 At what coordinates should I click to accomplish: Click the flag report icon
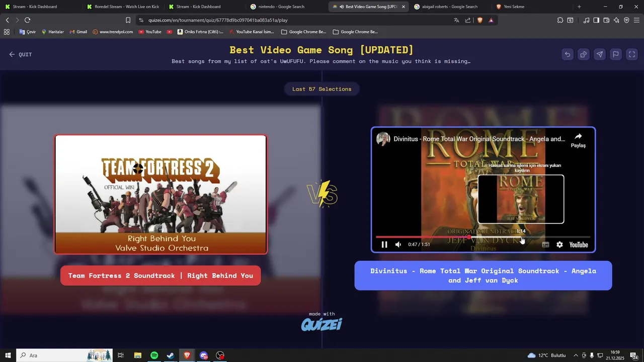tap(616, 54)
